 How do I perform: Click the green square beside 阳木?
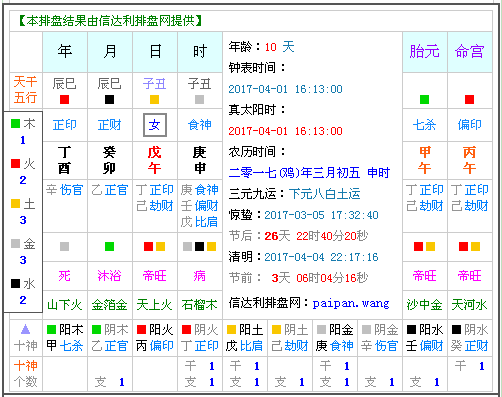coord(51,330)
